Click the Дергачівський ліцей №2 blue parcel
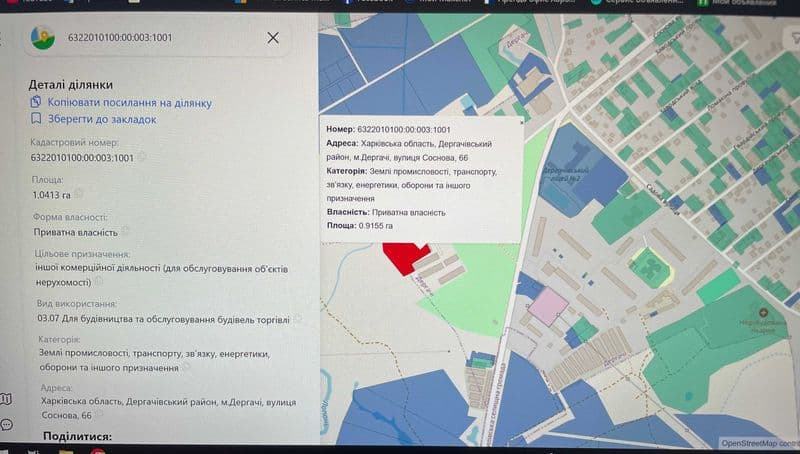 581,169
